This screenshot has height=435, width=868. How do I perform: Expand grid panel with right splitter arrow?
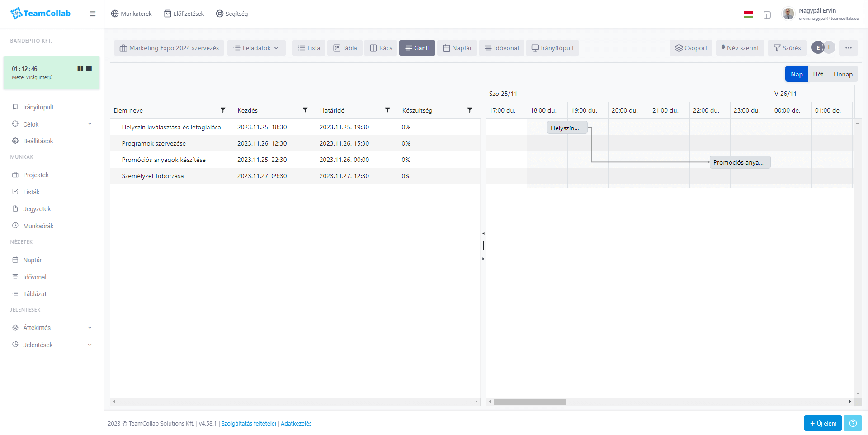pos(483,259)
